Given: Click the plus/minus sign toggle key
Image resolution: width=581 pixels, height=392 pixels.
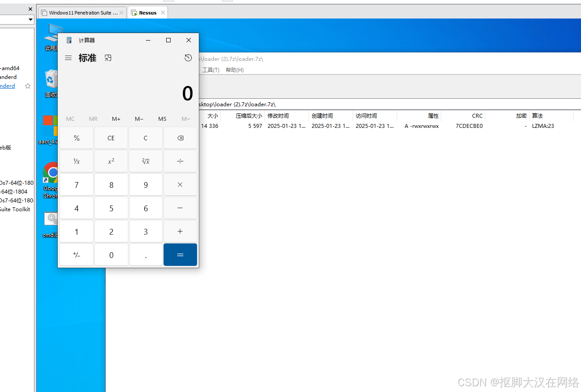Looking at the screenshot, I should (77, 255).
